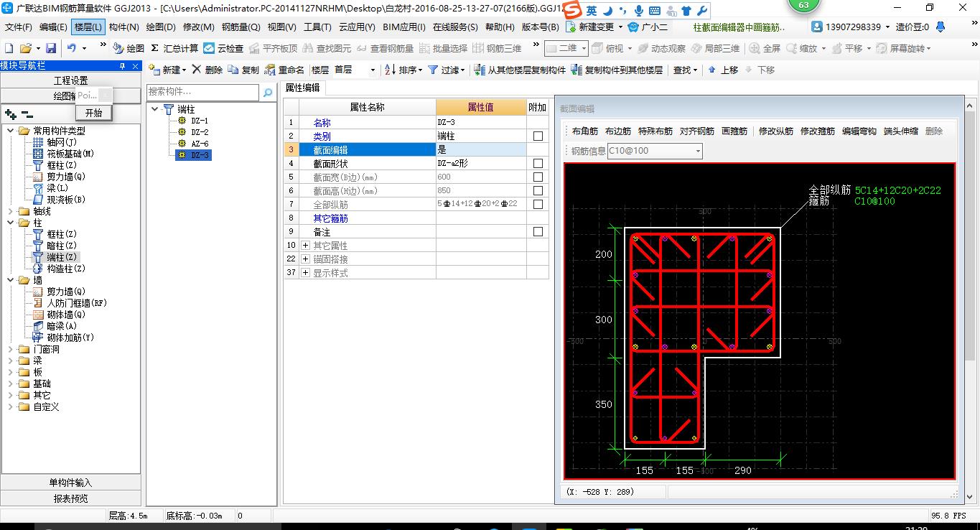Click Sogou input microphone icon
980x530 pixels.
pos(638,11)
